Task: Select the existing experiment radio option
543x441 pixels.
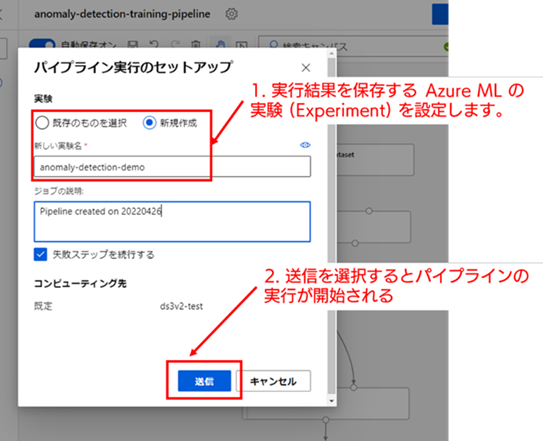Action: [x=42, y=123]
